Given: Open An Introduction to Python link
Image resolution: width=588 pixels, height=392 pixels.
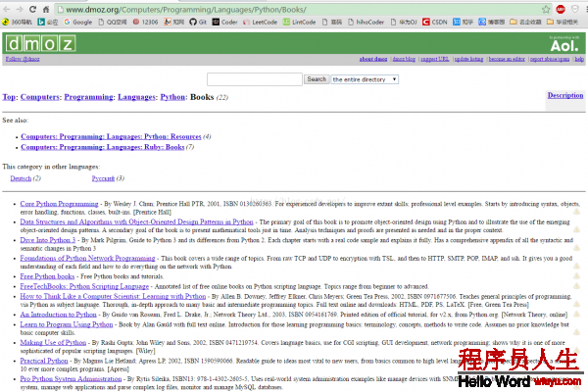Looking at the screenshot, I should coord(58,315).
